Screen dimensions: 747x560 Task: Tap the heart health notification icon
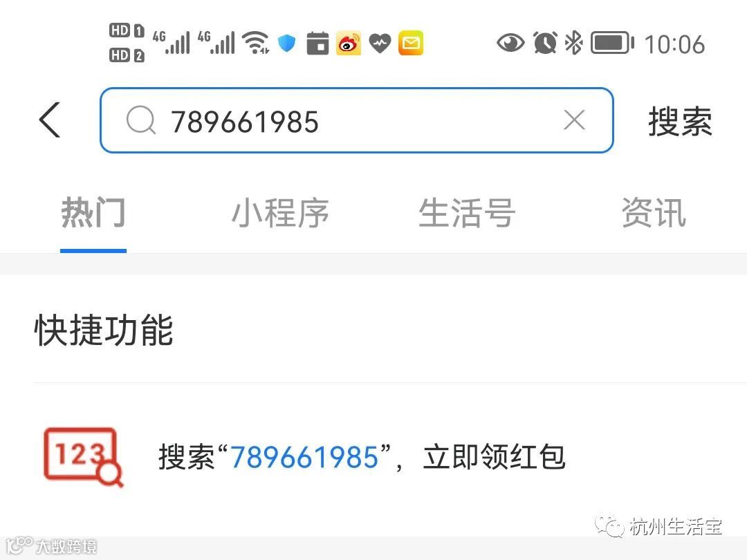coord(380,44)
